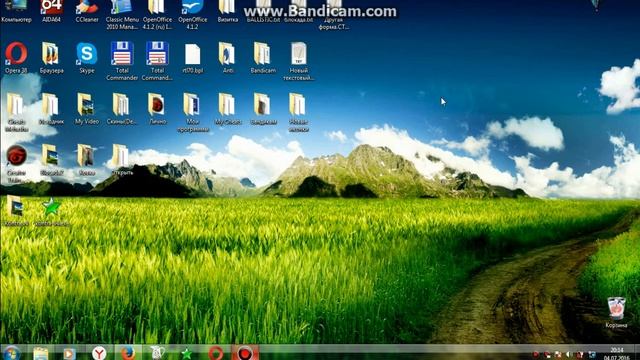Select the green star desktop icon
Screen dimensions: 640x360
click(51, 211)
